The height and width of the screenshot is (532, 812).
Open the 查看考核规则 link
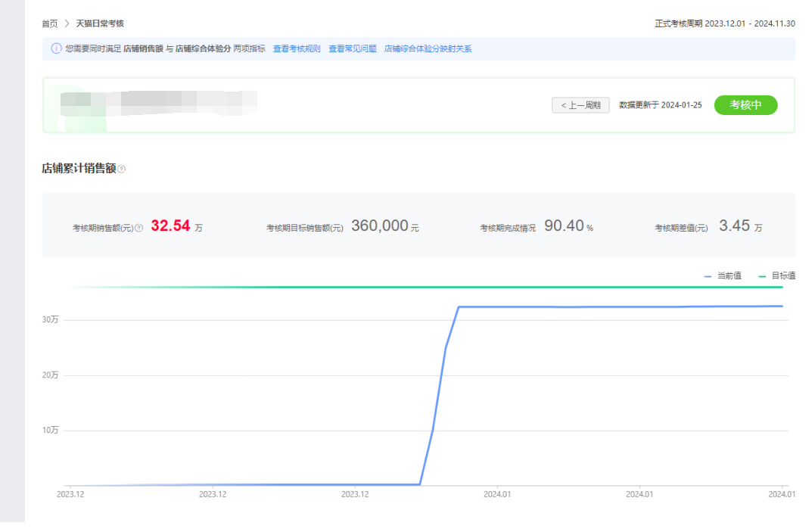click(x=297, y=48)
